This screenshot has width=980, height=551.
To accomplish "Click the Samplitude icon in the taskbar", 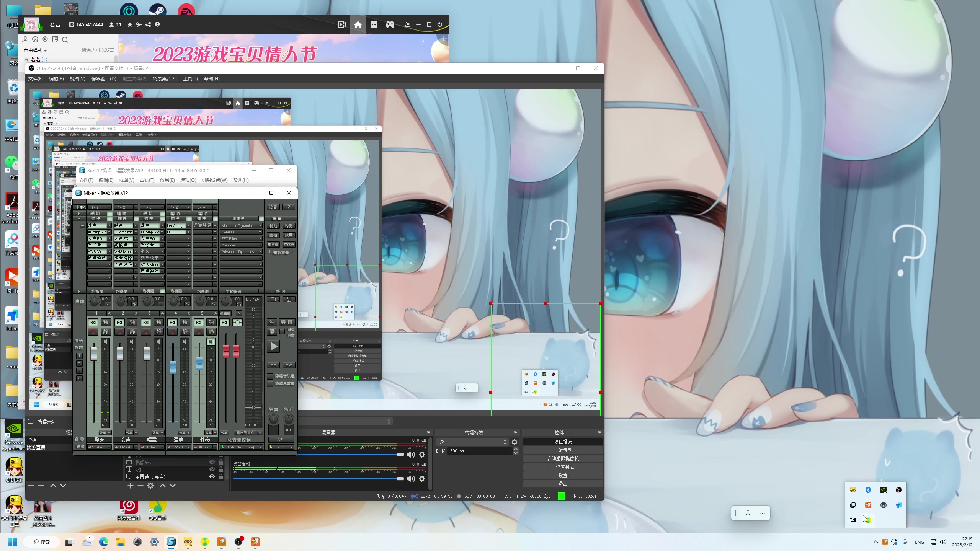I will pyautogui.click(x=171, y=542).
